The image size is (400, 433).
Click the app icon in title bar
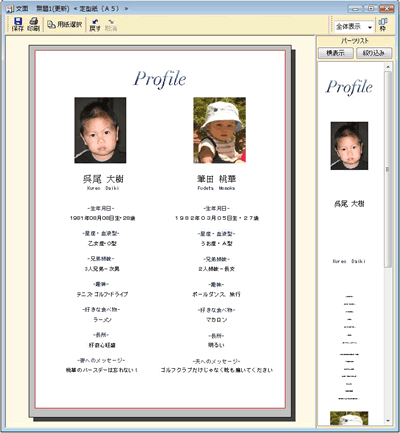coord(10,8)
